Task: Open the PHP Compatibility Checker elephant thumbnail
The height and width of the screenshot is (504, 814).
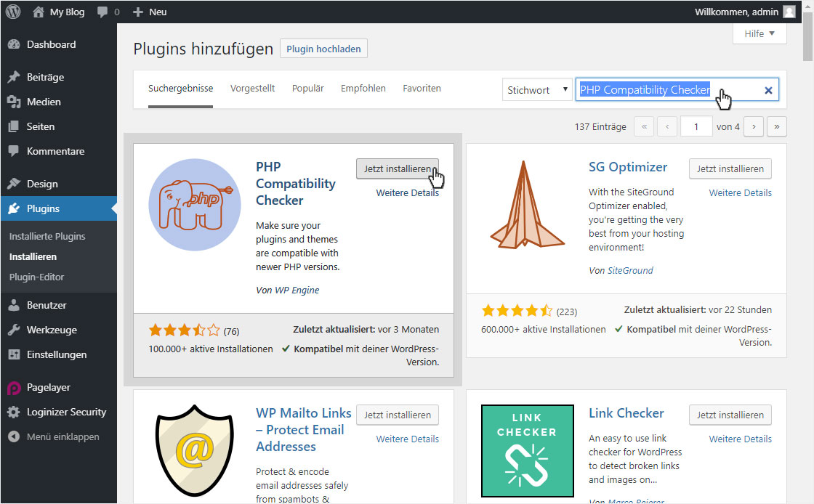Action: click(195, 205)
